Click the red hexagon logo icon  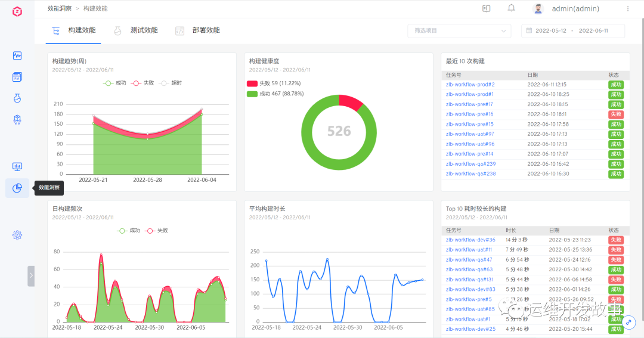pos(17,11)
